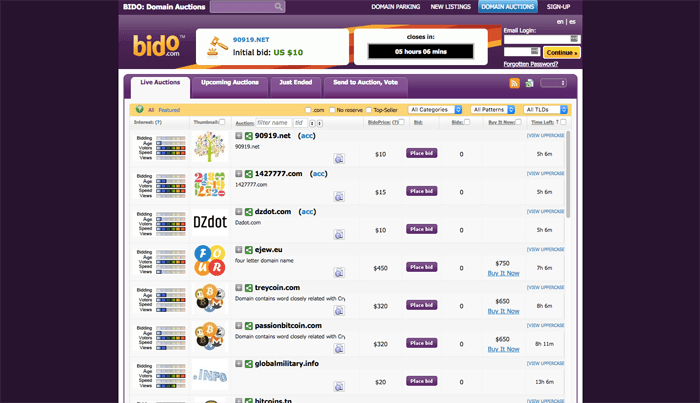Click the 90919.net tree thumbnail image
The width and height of the screenshot is (700, 403).
tap(210, 146)
